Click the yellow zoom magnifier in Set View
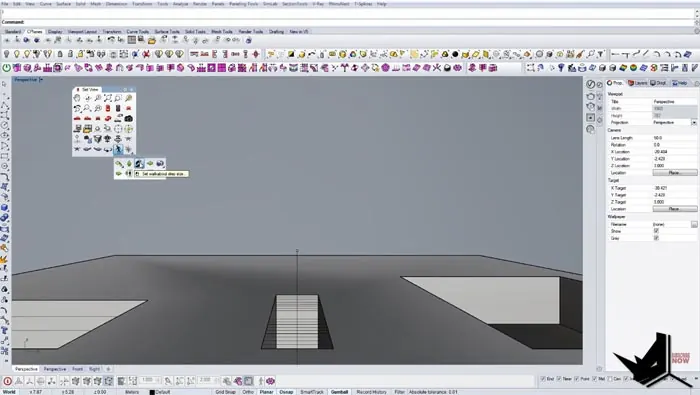The image size is (700, 395). coord(129,98)
